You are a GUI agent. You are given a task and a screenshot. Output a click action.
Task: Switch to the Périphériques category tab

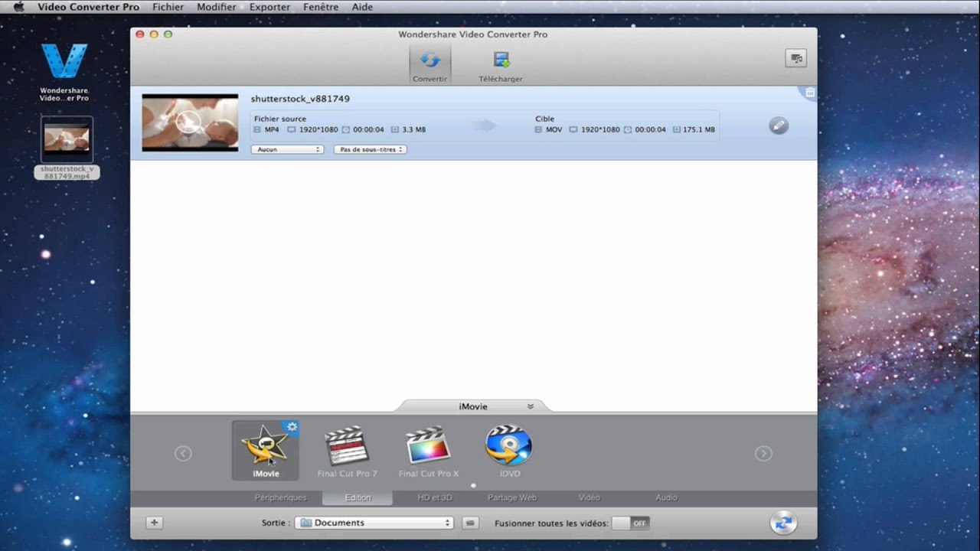(280, 497)
